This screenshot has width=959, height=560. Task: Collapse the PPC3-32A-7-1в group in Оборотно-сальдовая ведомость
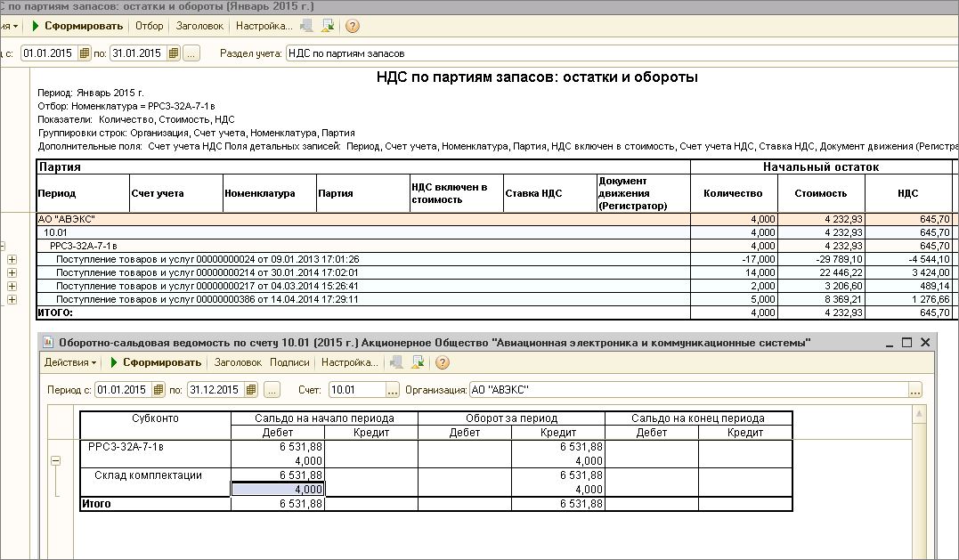pyautogui.click(x=55, y=461)
